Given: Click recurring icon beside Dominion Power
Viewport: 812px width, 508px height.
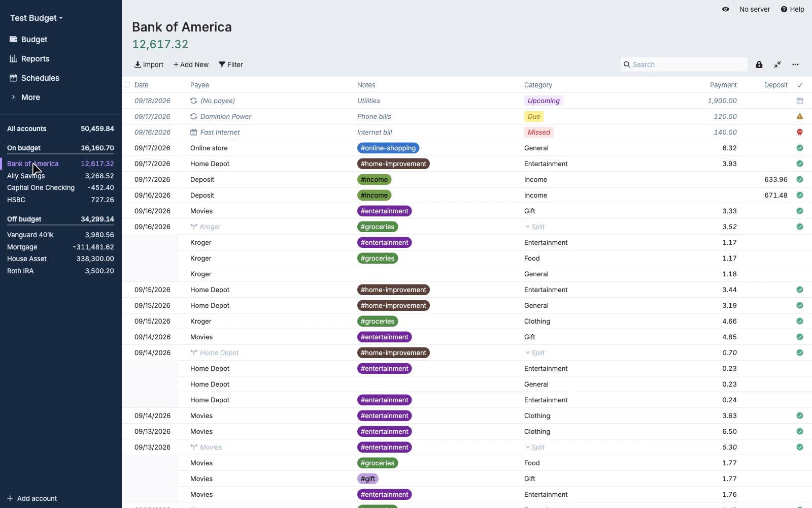Looking at the screenshot, I should tap(193, 116).
